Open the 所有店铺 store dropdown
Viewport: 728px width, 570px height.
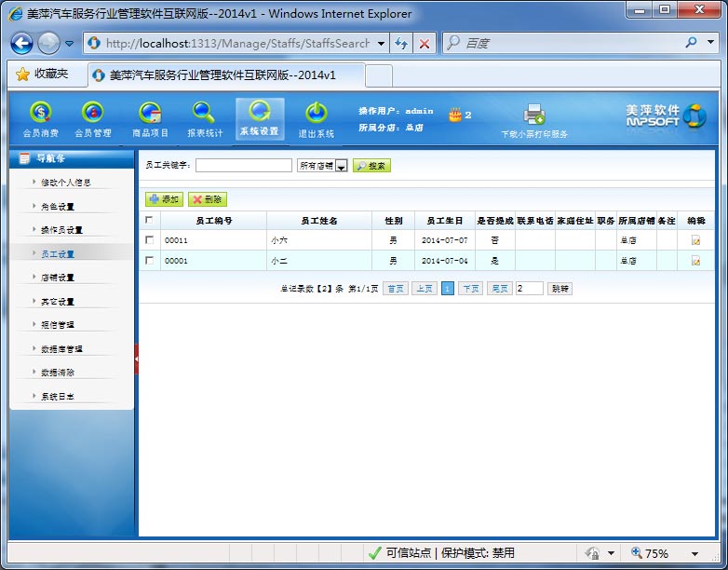click(x=341, y=166)
